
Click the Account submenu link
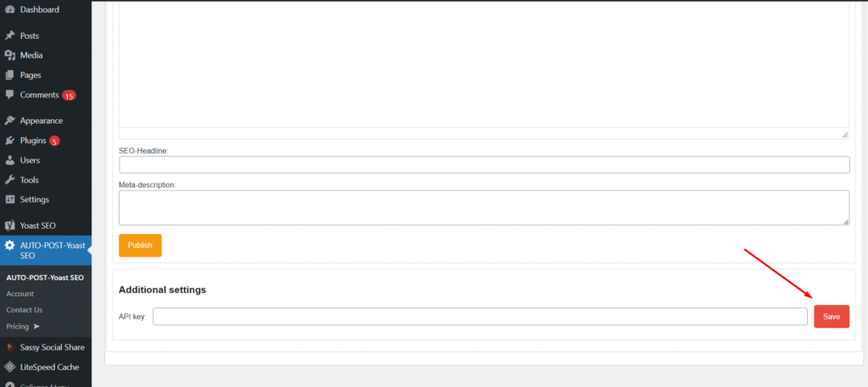[20, 294]
